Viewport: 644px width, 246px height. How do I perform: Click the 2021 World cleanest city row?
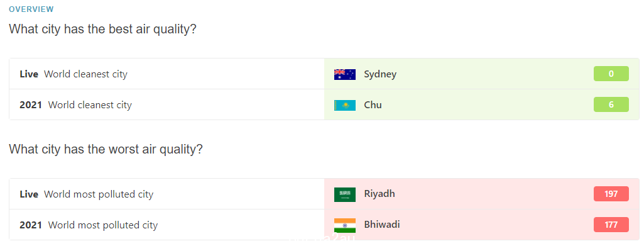pyautogui.click(x=324, y=105)
